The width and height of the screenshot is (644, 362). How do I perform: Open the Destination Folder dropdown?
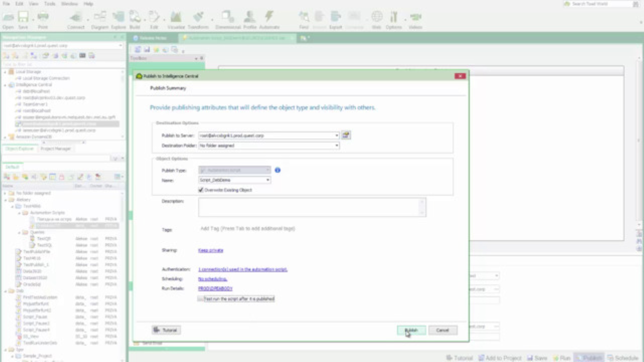tap(336, 145)
